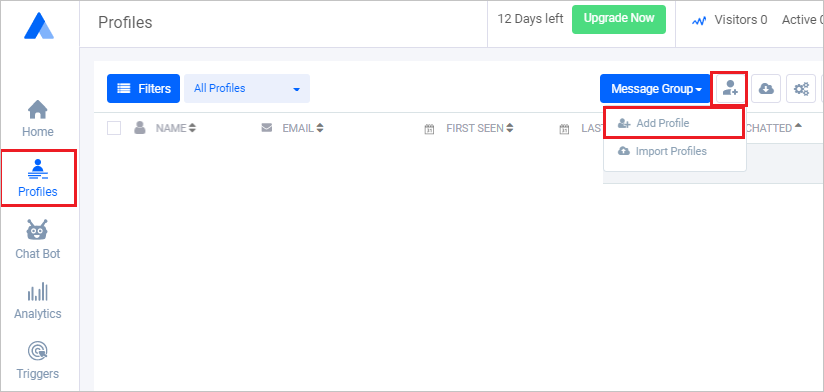Image resolution: width=824 pixels, height=392 pixels.
Task: Open the Profiles section in sidebar
Action: 38,178
